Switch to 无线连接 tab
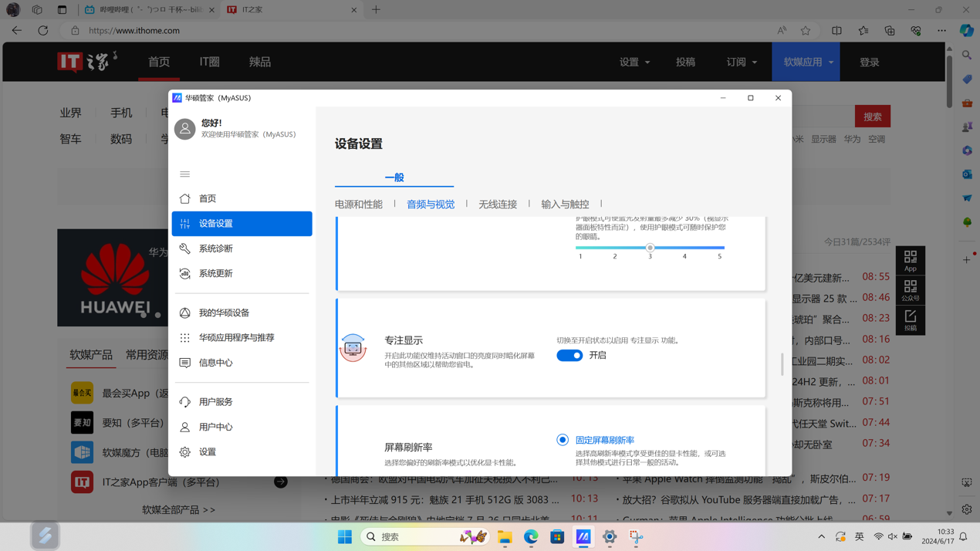 tap(498, 205)
